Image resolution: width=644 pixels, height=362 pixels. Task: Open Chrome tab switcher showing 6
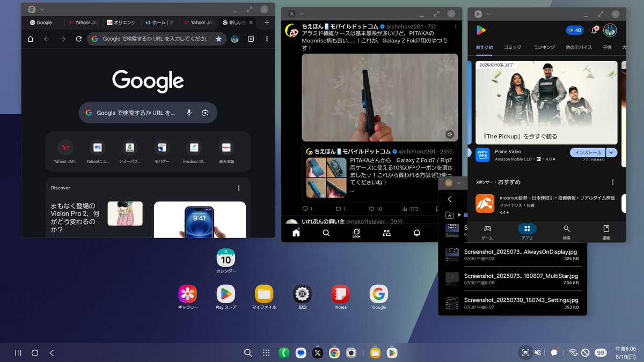[x=251, y=39]
